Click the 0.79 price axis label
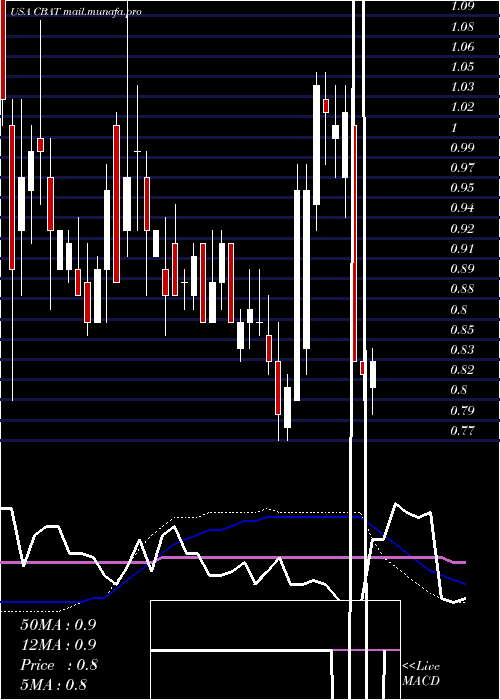 click(462, 410)
